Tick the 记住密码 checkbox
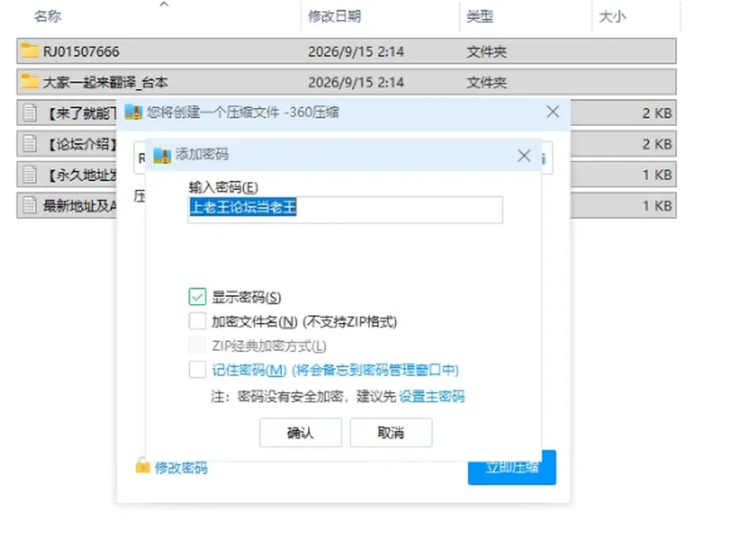756x548 pixels. [197, 370]
